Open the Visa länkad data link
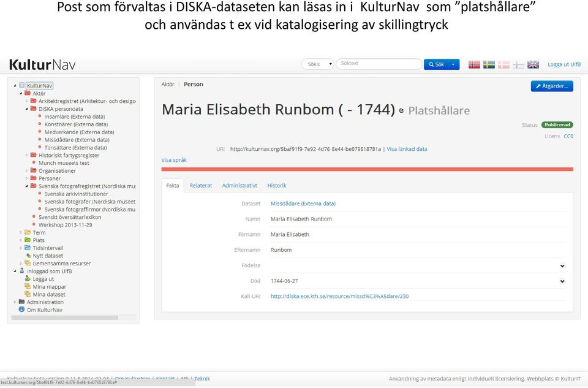Viewport: 588px width, 388px height. tap(407, 149)
